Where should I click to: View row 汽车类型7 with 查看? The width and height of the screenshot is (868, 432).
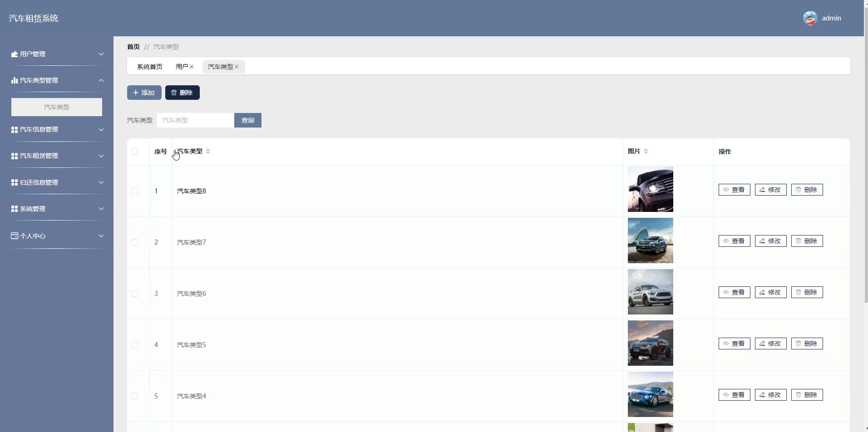(x=735, y=241)
